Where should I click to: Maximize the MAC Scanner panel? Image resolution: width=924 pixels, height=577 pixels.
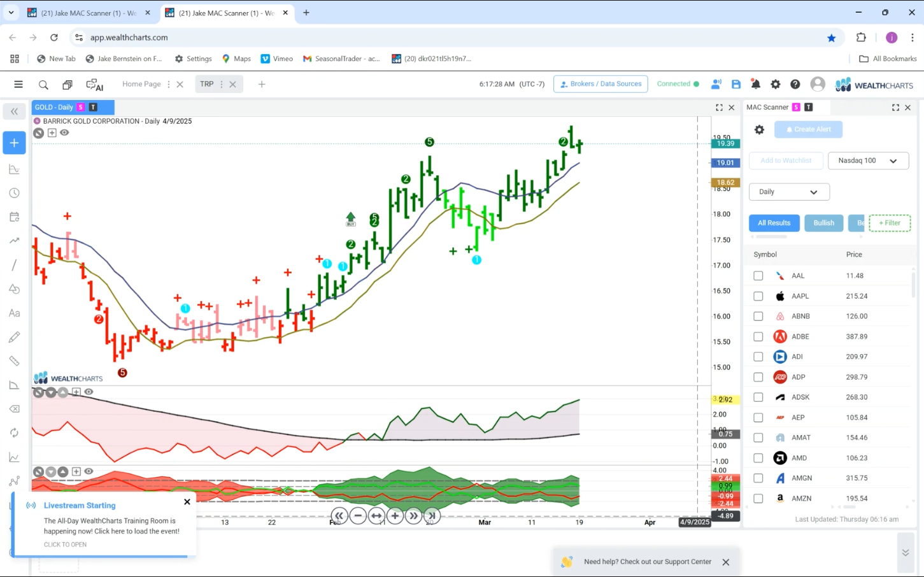[895, 108]
